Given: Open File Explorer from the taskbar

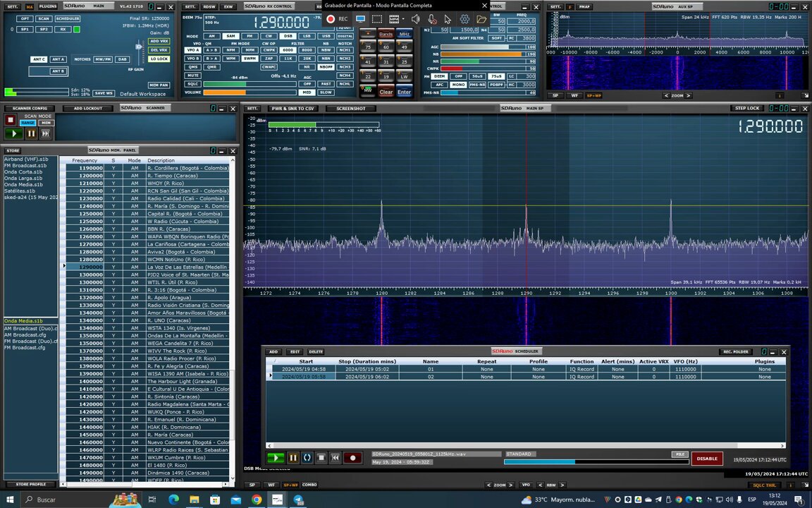Looking at the screenshot, I should click(195, 500).
